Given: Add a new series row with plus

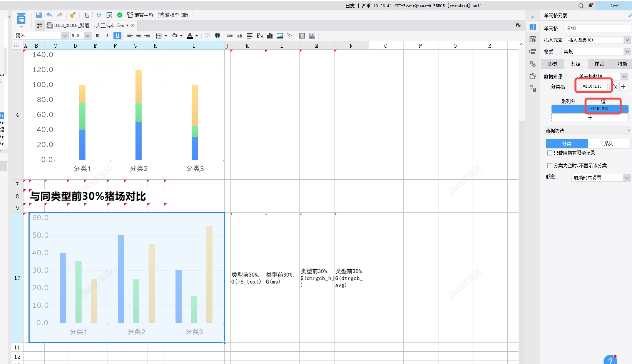Looking at the screenshot, I should point(590,117).
